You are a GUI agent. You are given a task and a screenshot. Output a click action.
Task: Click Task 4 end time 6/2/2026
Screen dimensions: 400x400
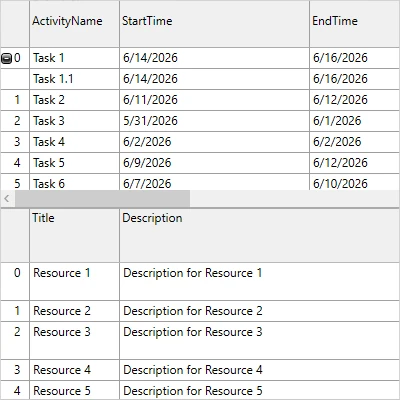tap(355, 142)
